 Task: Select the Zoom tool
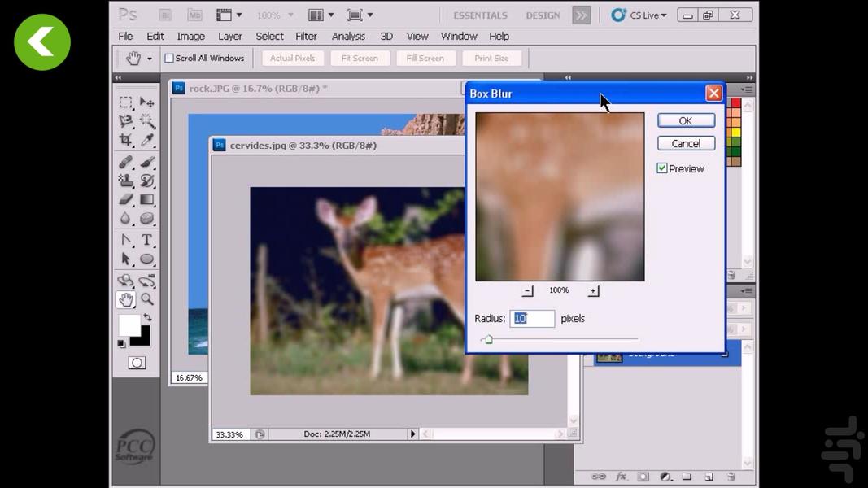147,298
